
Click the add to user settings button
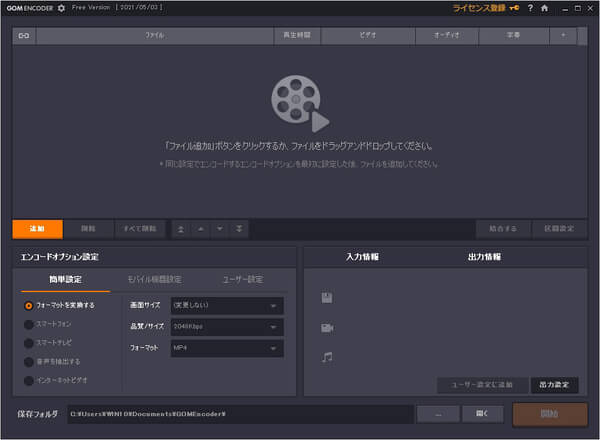pyautogui.click(x=482, y=385)
